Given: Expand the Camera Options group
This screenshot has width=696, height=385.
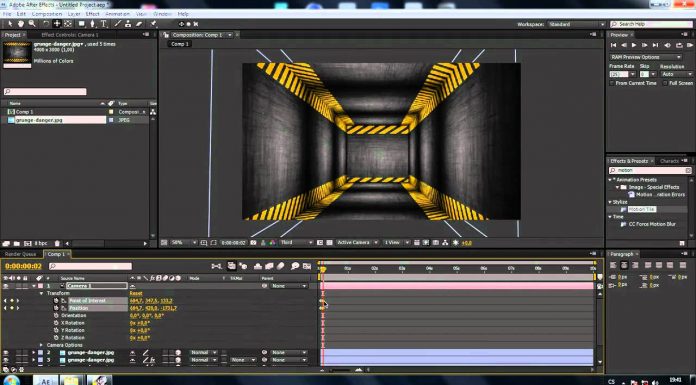Looking at the screenshot, I should 41,345.
